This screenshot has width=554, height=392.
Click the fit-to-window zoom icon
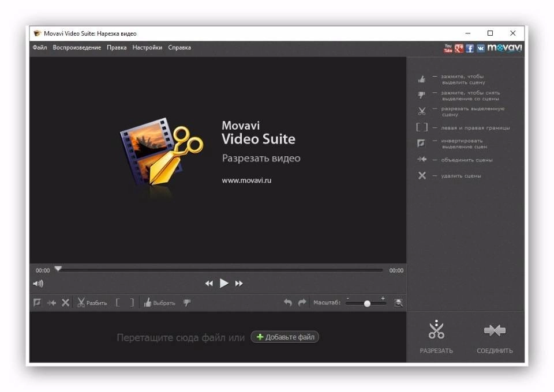[398, 303]
